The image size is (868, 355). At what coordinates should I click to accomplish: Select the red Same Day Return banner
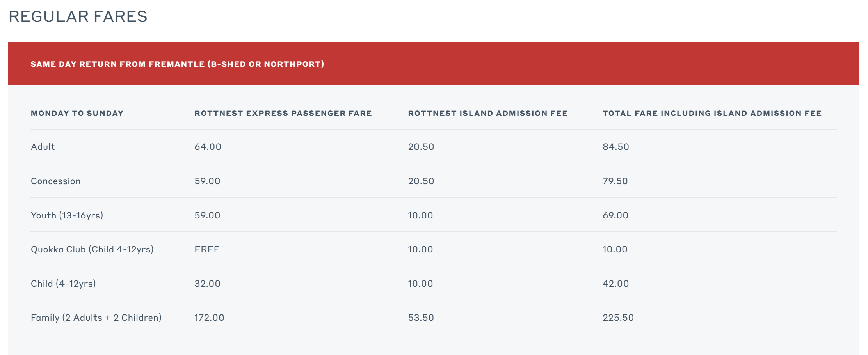click(x=434, y=64)
